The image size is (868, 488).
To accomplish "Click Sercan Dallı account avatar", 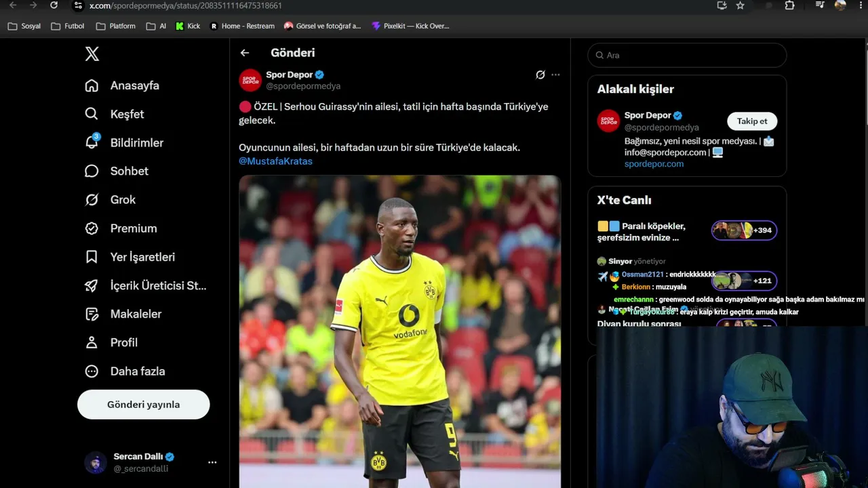I will [x=96, y=462].
